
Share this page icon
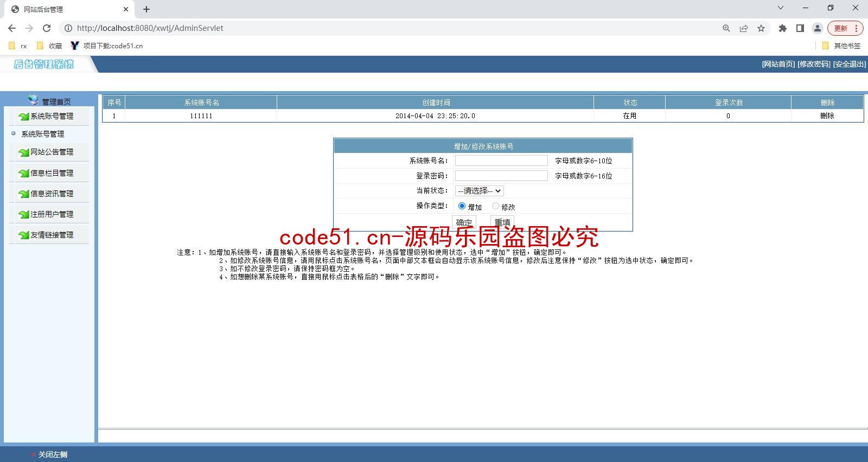pos(744,28)
